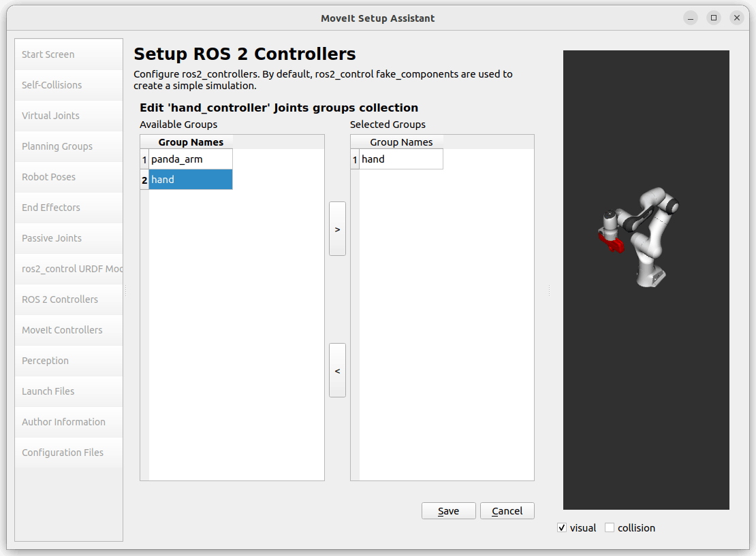Save the hand_controller groups

448,510
